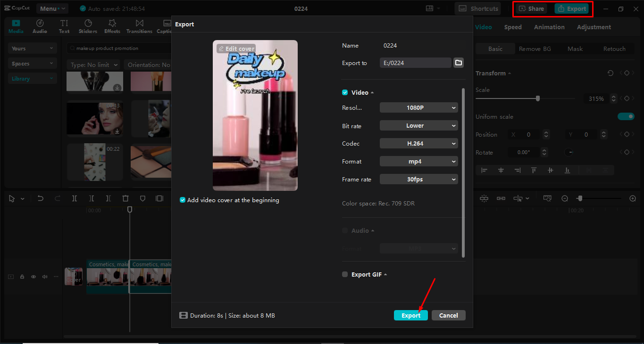Screen dimensions: 644x344
Task: Open the Resolution dropdown showing 1080P
Action: [x=418, y=107]
